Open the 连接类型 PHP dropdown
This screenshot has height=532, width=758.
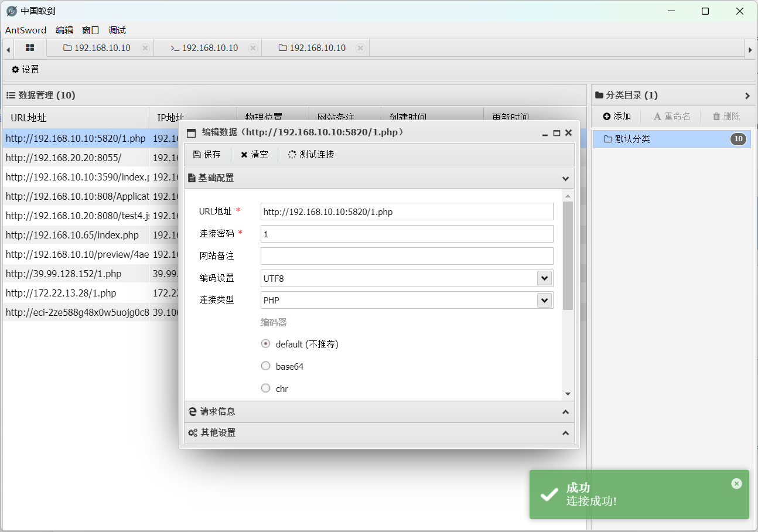544,301
